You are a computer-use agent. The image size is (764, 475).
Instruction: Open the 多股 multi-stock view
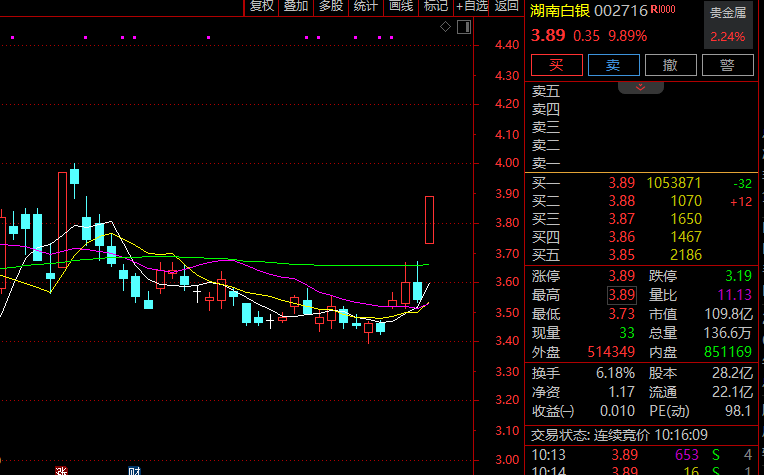[x=331, y=6]
